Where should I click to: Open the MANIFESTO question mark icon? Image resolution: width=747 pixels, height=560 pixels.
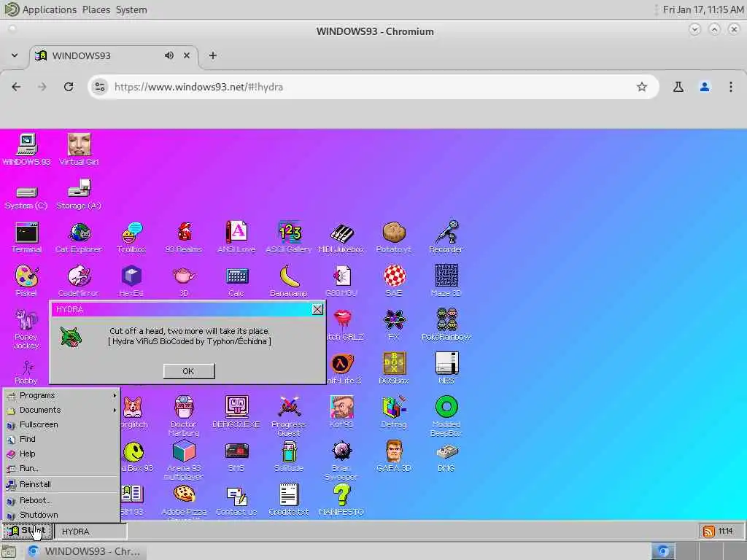point(341,500)
